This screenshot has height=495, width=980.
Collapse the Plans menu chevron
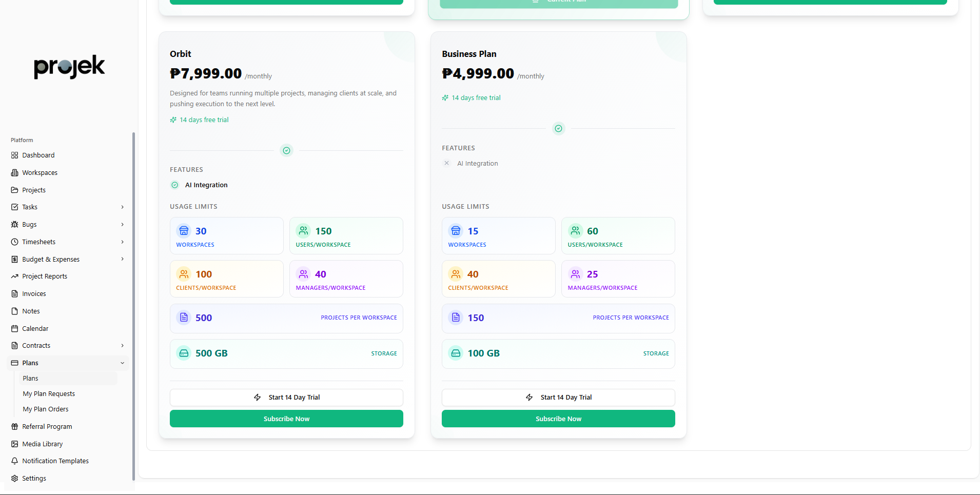click(122, 363)
